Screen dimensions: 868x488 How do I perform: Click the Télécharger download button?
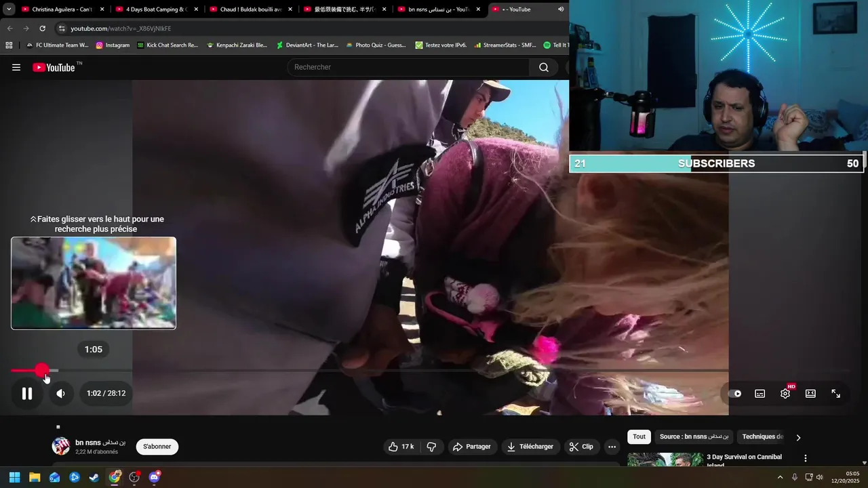[530, 447]
